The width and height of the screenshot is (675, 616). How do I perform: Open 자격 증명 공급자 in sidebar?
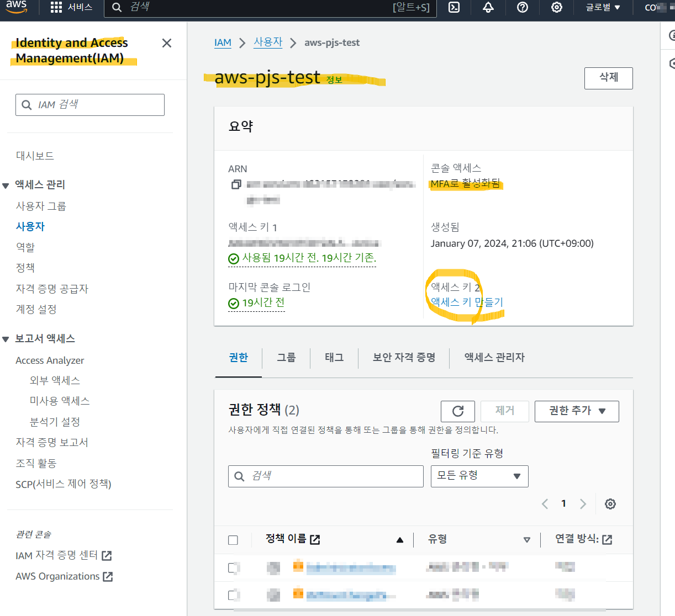pos(52,289)
